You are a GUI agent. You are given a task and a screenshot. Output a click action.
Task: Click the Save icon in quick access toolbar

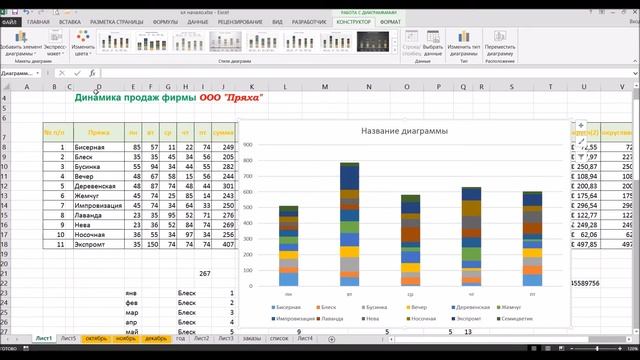coord(15,12)
